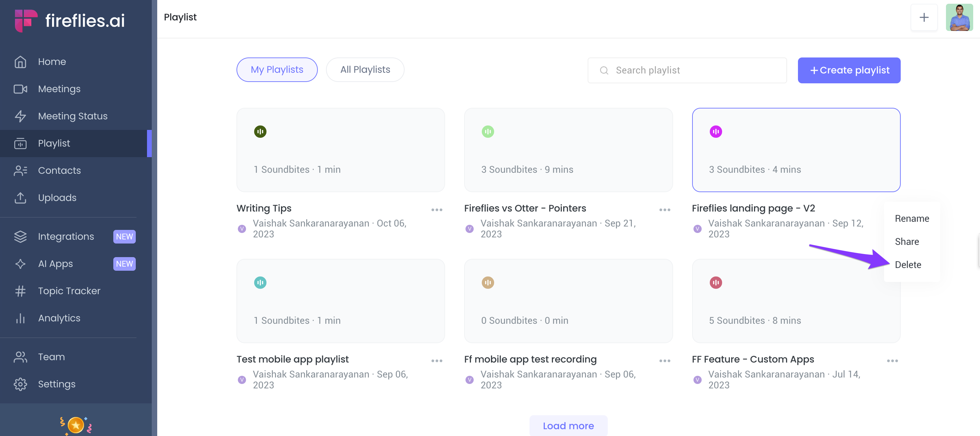Click the Fireflies landing page - V2 title

pyautogui.click(x=753, y=208)
